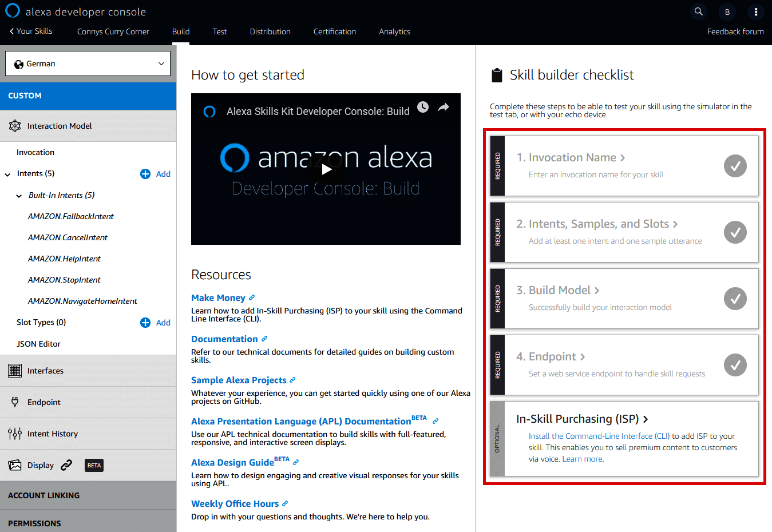Click the checkmark on Build Model step

coord(735,298)
